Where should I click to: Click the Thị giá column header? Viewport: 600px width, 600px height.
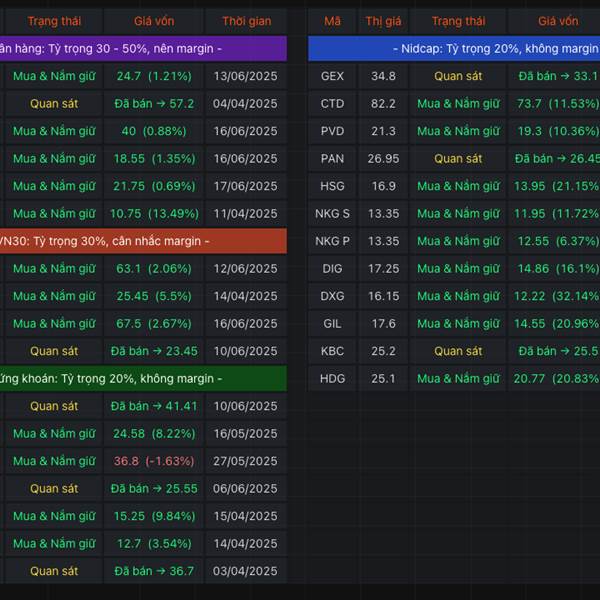coord(383,21)
